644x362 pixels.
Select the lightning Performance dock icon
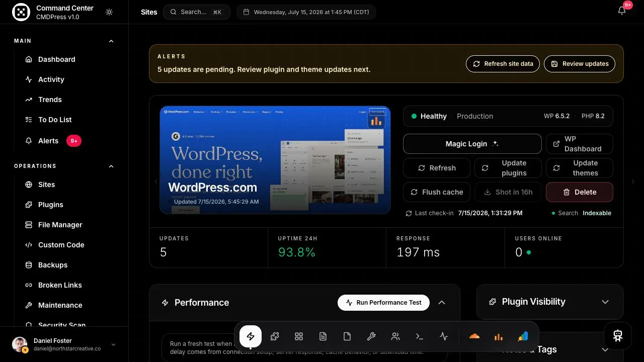click(251, 336)
